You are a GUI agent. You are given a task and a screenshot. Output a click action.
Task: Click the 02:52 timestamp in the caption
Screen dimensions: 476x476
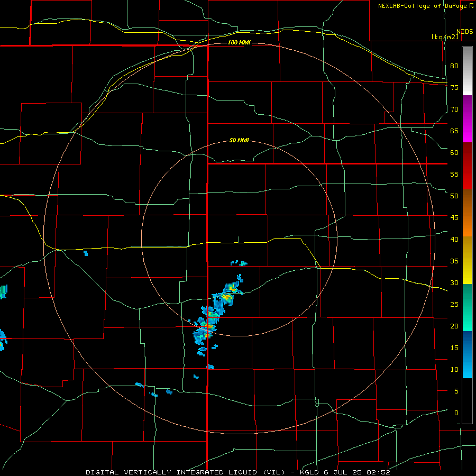pos(378,472)
